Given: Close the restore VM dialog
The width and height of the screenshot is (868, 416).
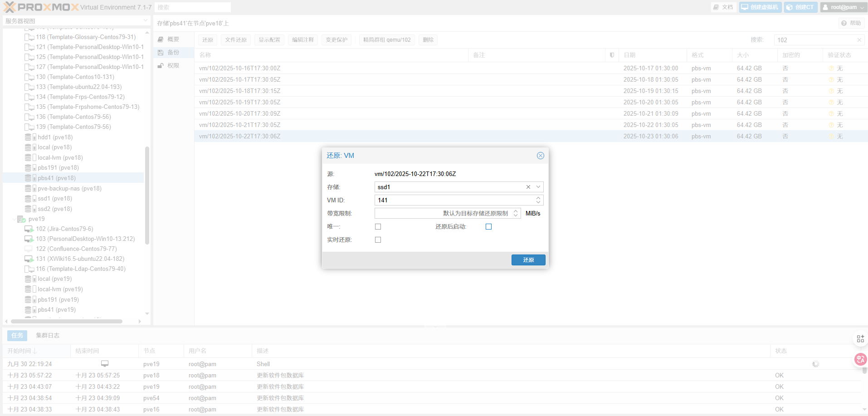Looking at the screenshot, I should (540, 156).
